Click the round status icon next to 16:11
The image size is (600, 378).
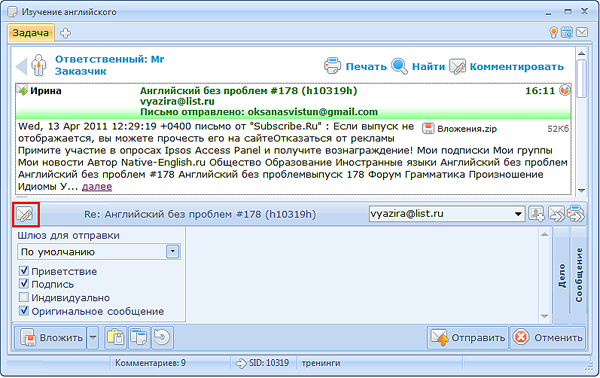(564, 90)
